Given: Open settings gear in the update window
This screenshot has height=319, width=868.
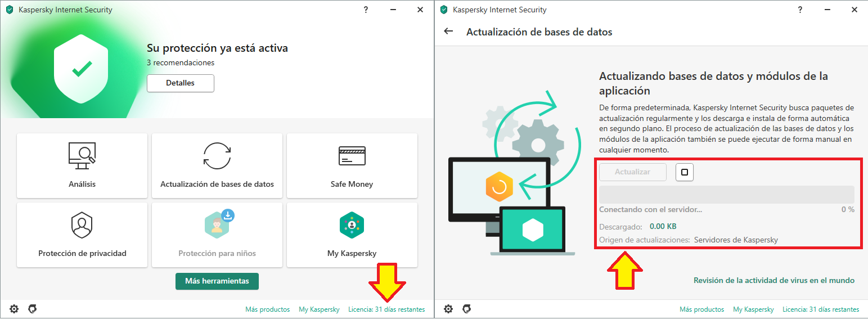Looking at the screenshot, I should click(448, 309).
